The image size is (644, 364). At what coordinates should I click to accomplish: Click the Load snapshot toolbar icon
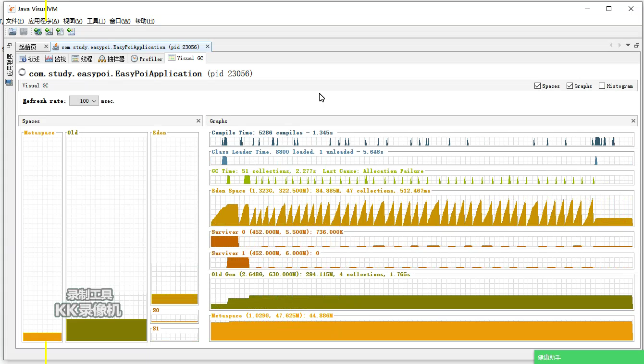[x=12, y=32]
